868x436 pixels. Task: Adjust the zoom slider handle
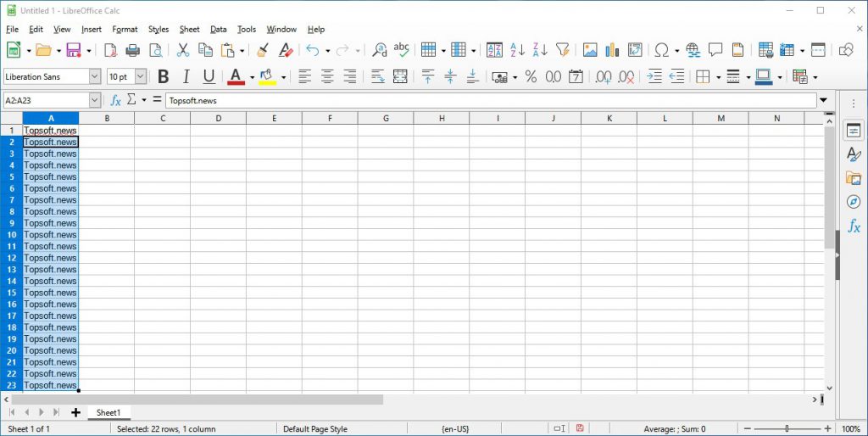(787, 428)
